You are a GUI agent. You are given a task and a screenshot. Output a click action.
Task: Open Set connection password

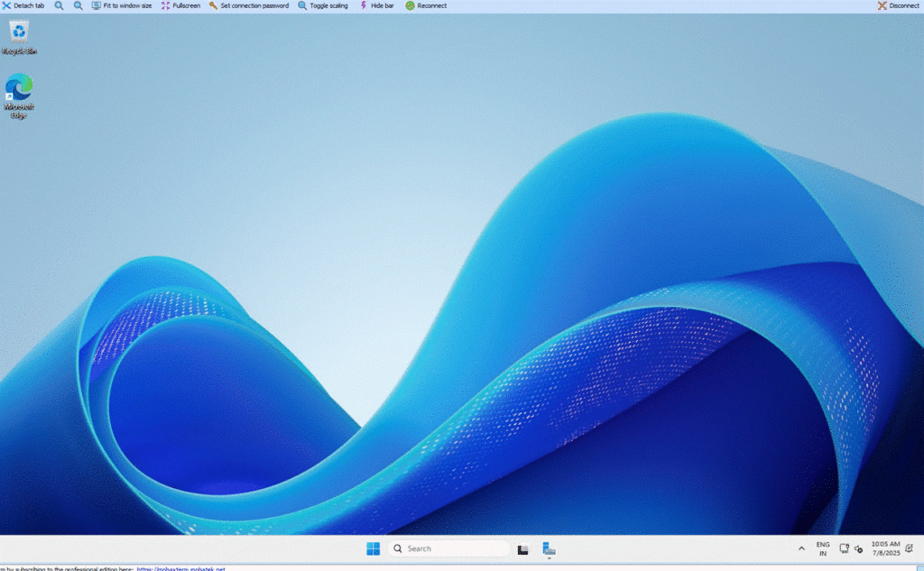[x=249, y=5]
